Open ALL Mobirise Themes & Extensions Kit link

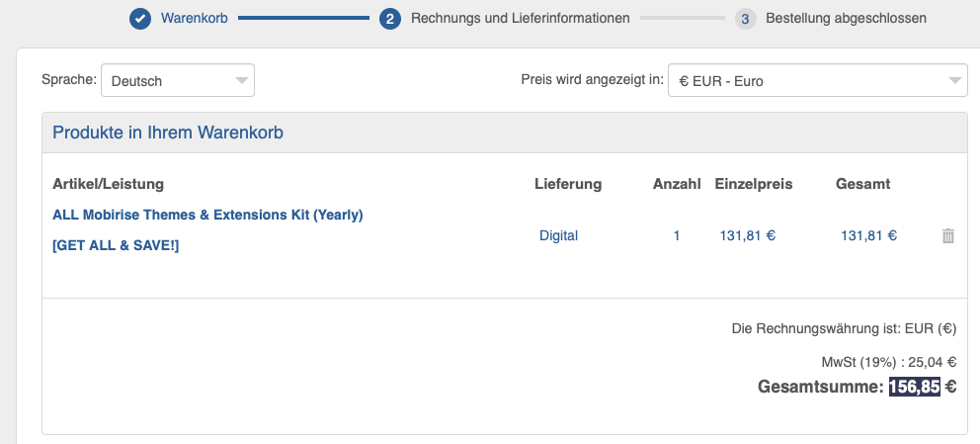point(207,215)
